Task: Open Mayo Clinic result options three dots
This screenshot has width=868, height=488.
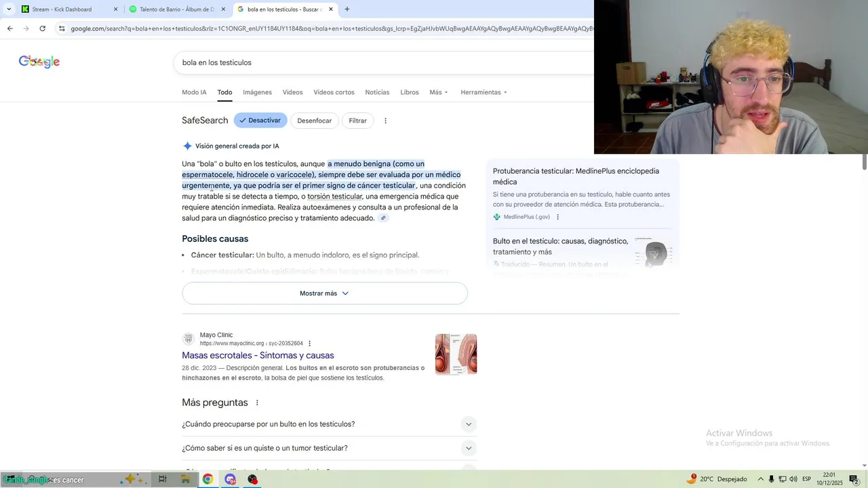Action: (310, 344)
